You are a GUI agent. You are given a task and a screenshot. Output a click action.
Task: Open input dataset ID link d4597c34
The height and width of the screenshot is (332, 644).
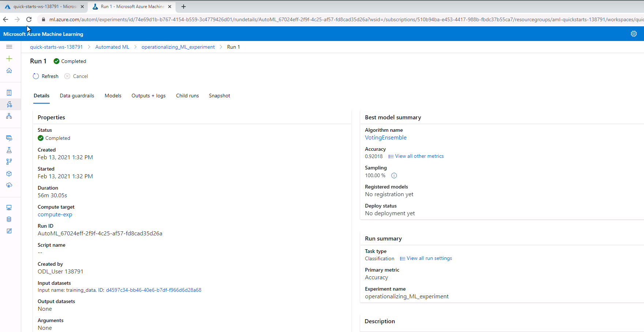coord(154,290)
